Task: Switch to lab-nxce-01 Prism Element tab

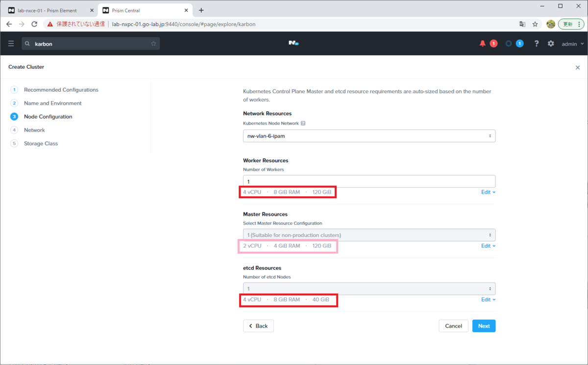Action: (48, 10)
